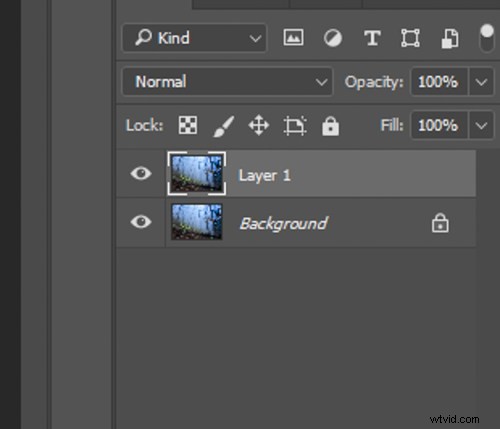Open the Opacity slider dropdown arrow
The image size is (500, 429).
[x=481, y=82]
